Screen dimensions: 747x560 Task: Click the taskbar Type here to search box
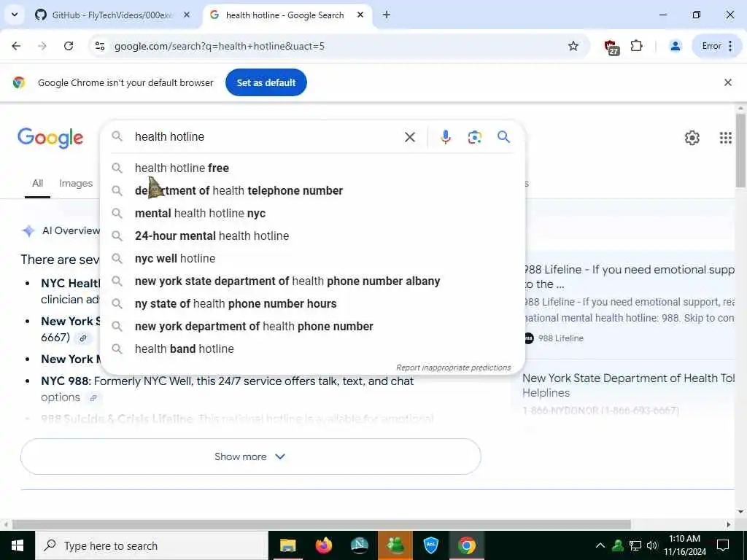point(152,545)
